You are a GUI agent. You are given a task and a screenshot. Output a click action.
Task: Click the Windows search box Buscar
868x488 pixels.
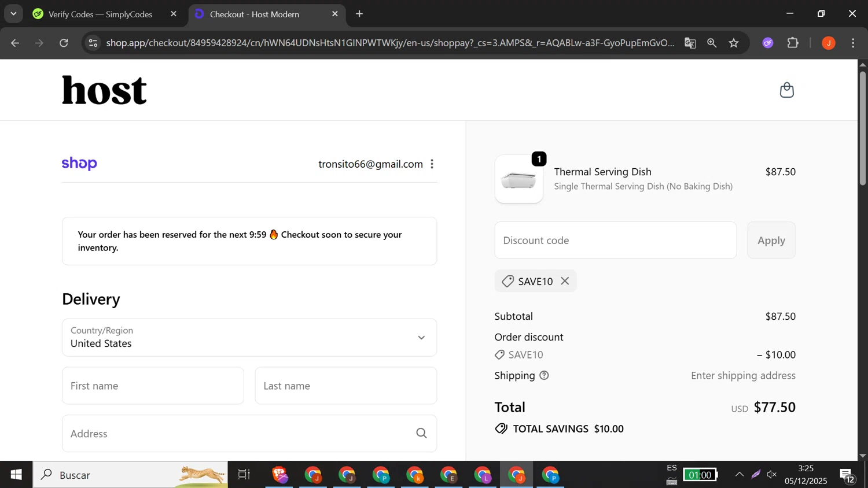click(x=130, y=475)
